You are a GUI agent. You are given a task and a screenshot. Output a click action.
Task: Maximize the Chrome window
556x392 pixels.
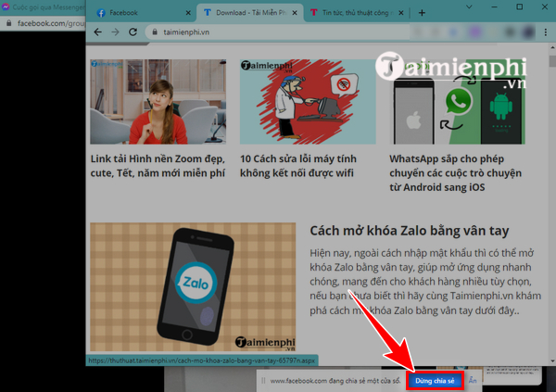pyautogui.click(x=520, y=6)
